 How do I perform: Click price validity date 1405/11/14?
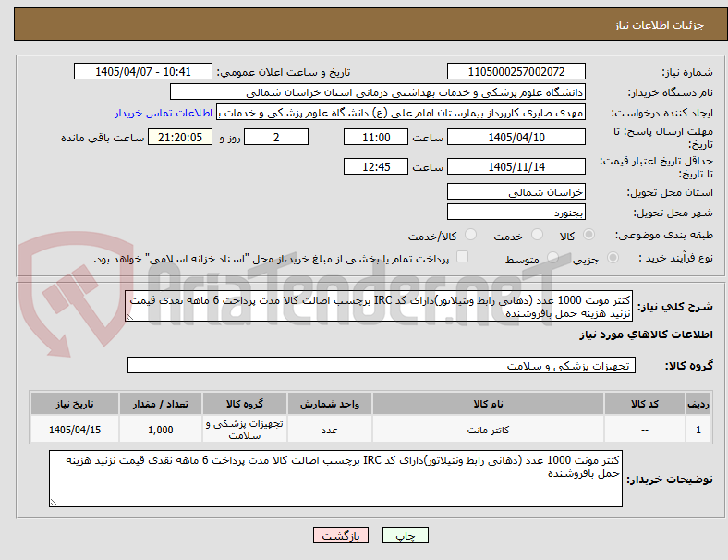[516, 166]
